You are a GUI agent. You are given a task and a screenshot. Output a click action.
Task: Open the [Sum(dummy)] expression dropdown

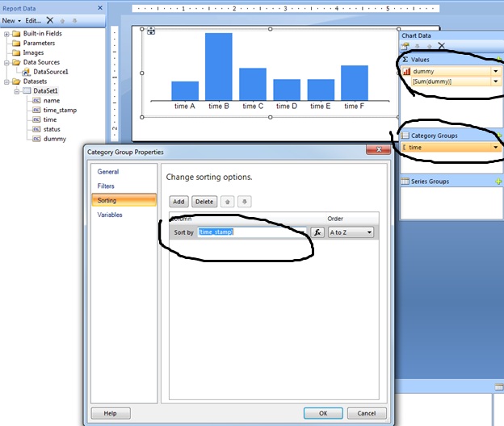496,81
